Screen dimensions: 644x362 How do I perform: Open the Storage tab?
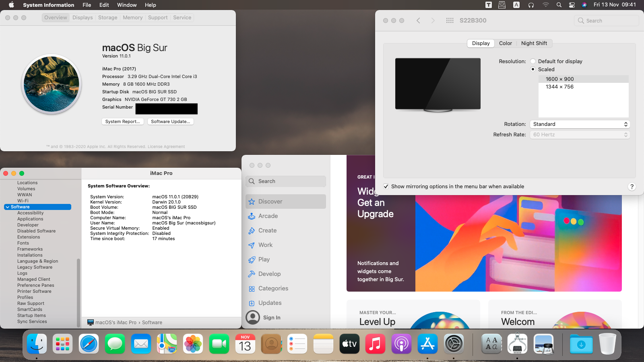click(108, 18)
